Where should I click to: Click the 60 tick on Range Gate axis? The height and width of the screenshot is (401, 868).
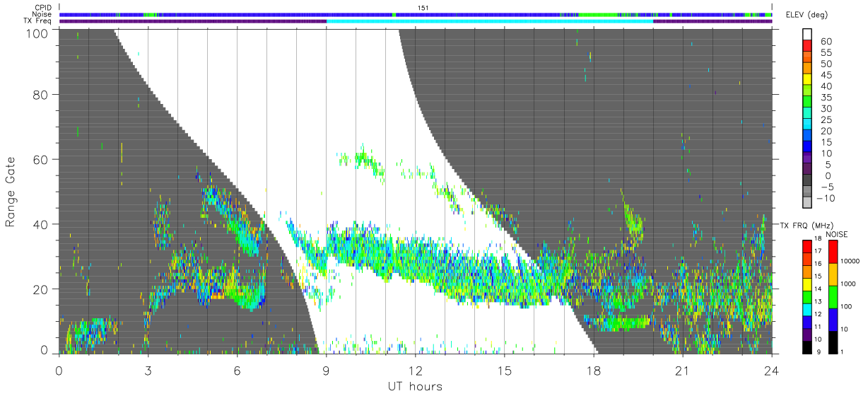42,159
